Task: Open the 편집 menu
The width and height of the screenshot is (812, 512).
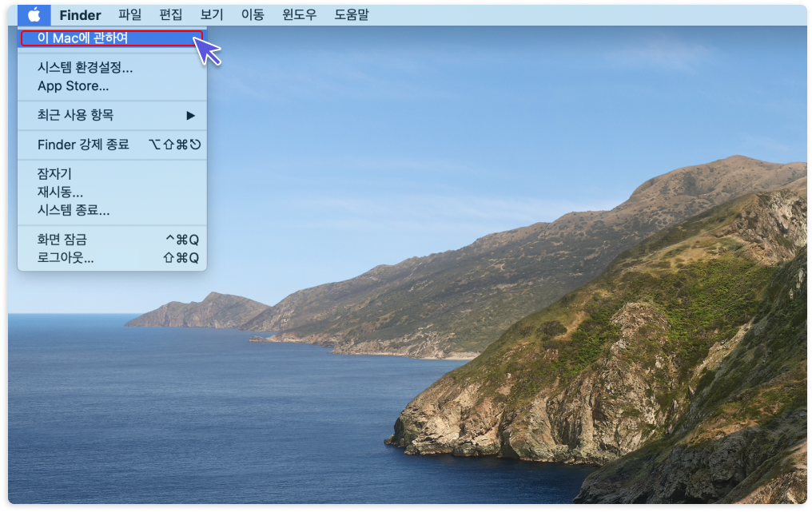Action: 170,15
